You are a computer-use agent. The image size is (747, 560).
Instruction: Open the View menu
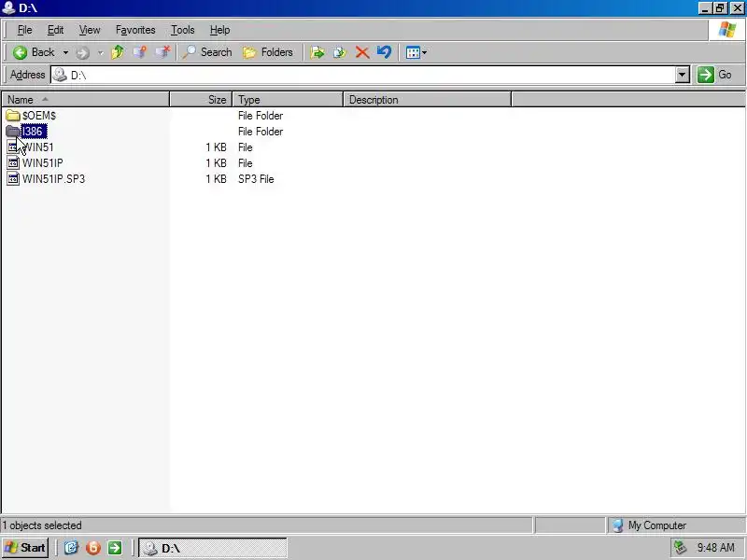click(90, 30)
